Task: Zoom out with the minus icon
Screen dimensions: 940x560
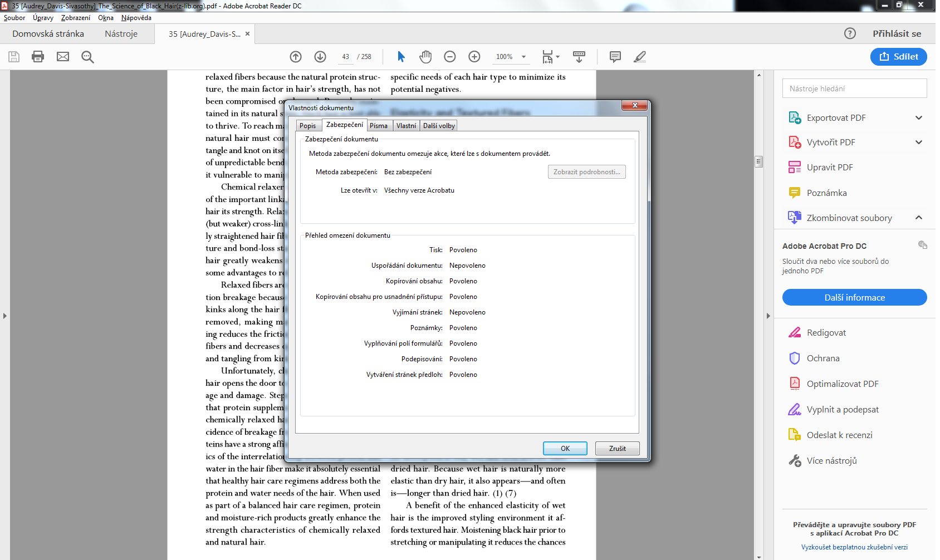Action: pos(450,57)
